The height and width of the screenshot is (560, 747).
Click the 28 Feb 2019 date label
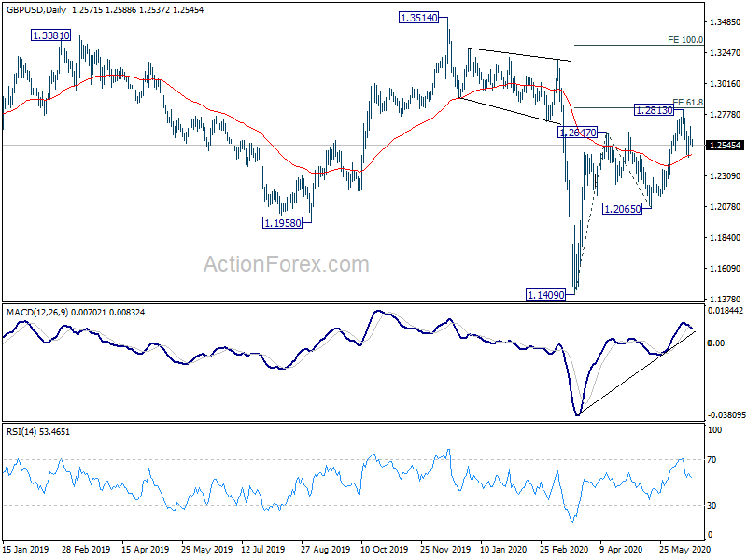86,550
